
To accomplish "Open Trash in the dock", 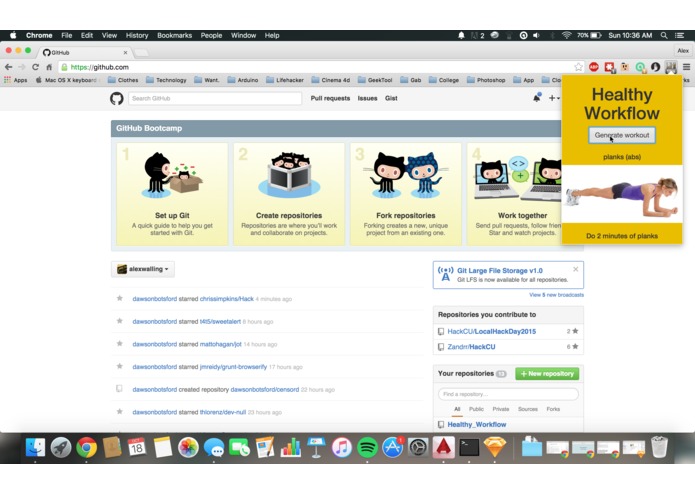I will coord(660,447).
